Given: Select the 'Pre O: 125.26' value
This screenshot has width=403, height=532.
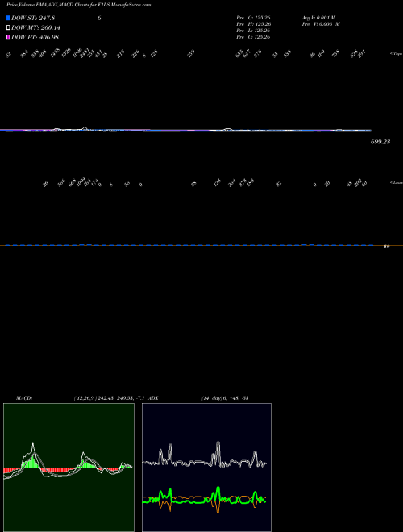Looking at the screenshot, I should click(x=253, y=18).
